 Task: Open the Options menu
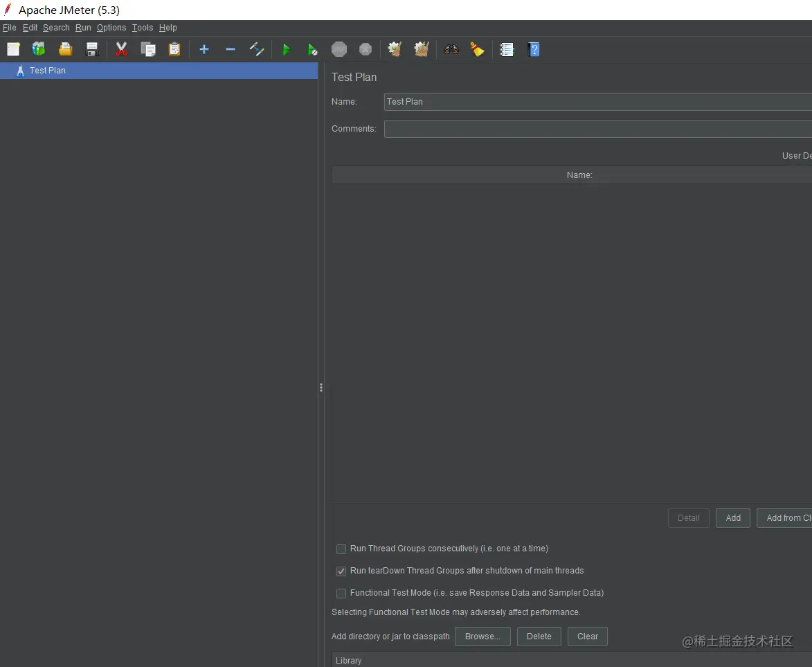(111, 28)
